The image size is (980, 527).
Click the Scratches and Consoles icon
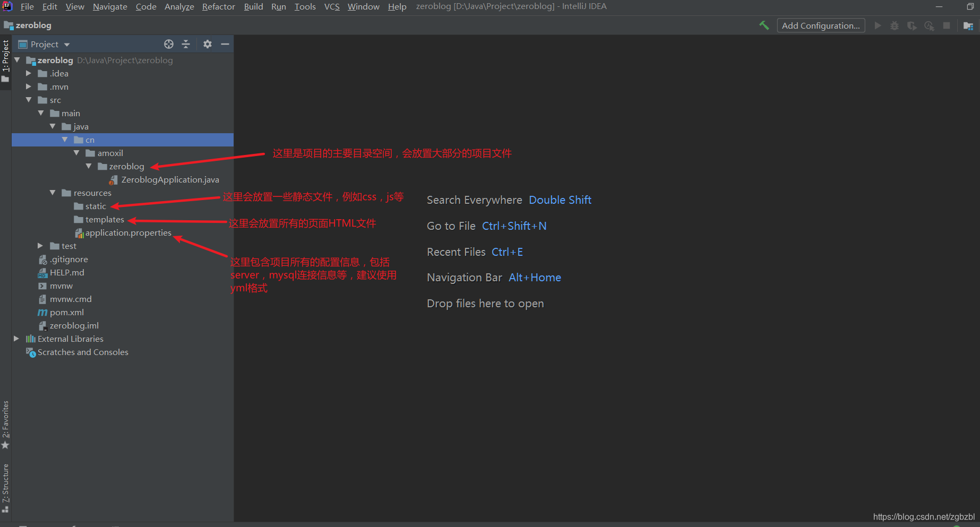pyautogui.click(x=31, y=352)
